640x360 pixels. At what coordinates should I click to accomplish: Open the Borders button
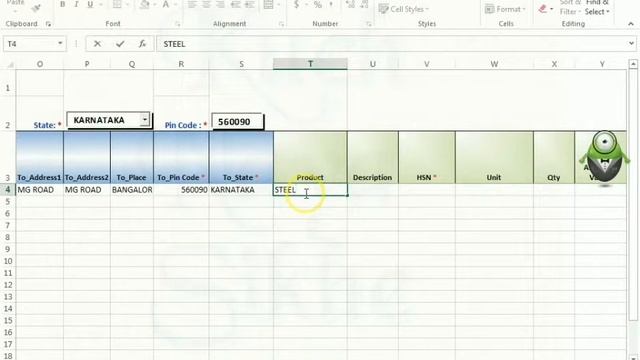click(117, 4)
